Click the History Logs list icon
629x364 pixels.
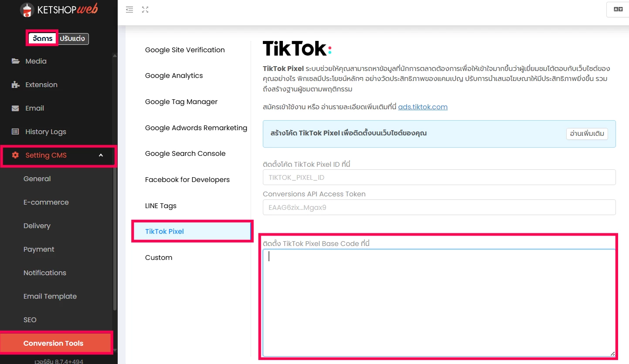[15, 131]
